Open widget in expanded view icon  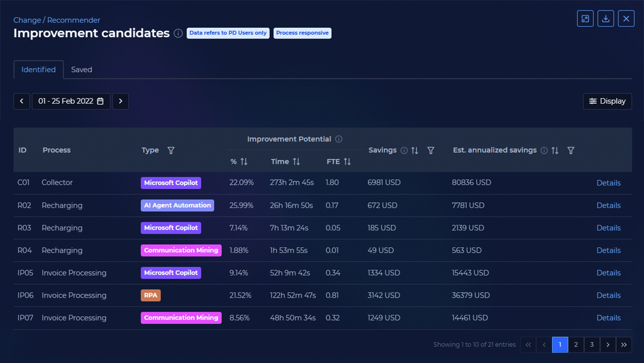coord(585,18)
